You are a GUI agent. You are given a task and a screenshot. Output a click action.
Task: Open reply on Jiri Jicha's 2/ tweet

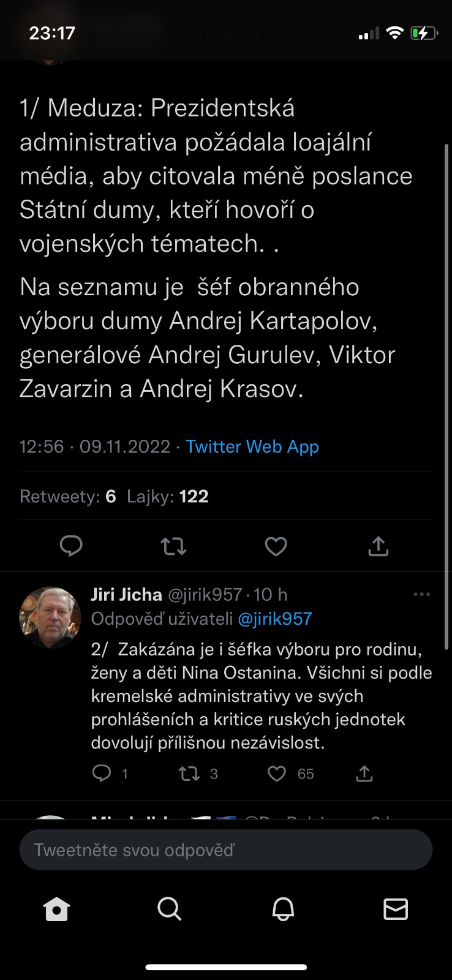click(102, 774)
